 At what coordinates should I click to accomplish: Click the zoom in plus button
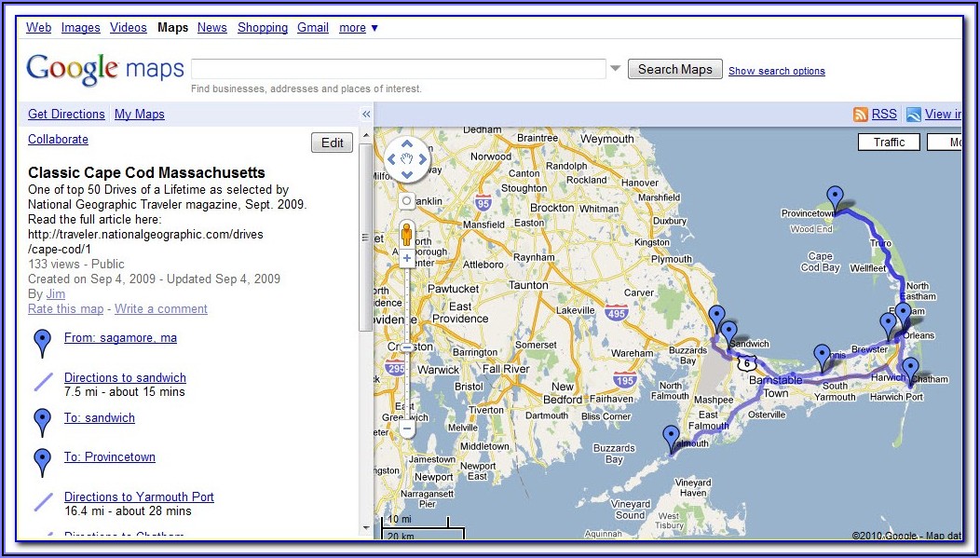click(x=407, y=257)
